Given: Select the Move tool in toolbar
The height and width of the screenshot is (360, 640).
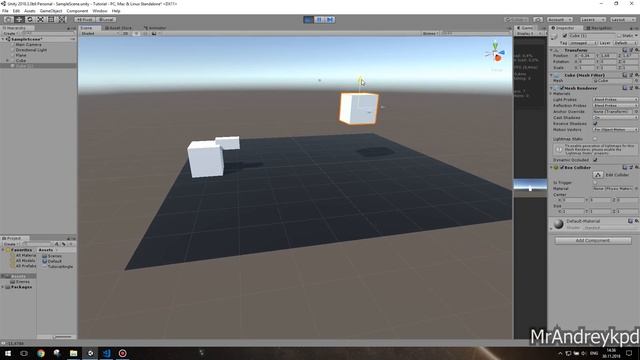Looking at the screenshot, I should pyautogui.click(x=19, y=20).
